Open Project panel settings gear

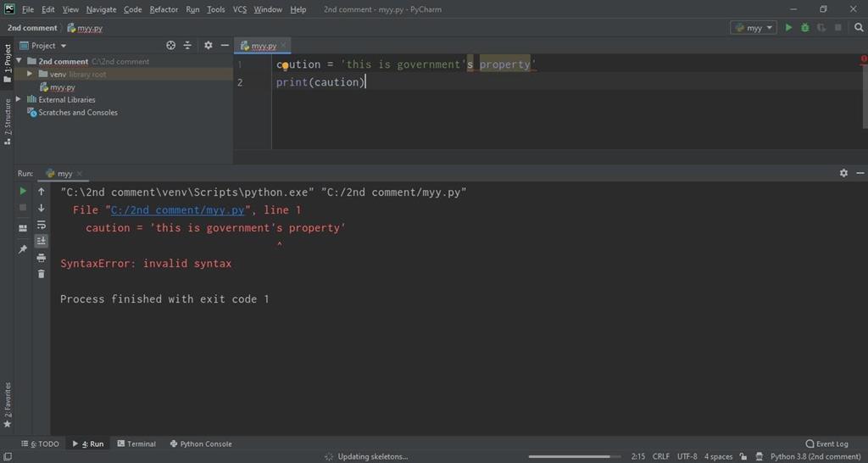(x=209, y=46)
